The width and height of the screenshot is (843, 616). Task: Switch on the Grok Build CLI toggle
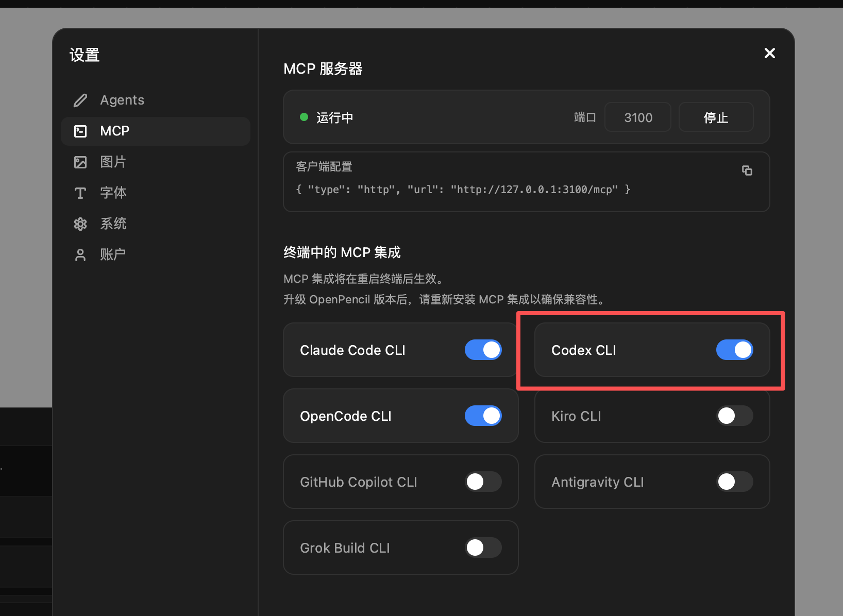[483, 547]
